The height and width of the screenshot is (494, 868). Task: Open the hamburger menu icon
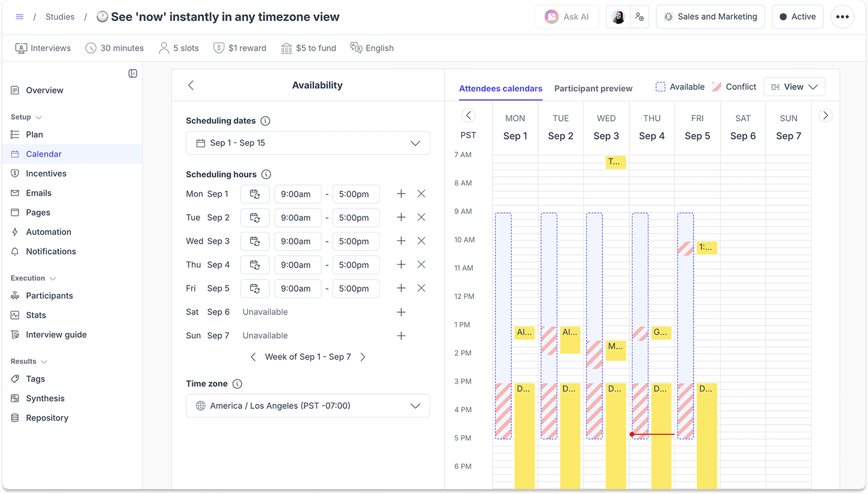(x=20, y=17)
